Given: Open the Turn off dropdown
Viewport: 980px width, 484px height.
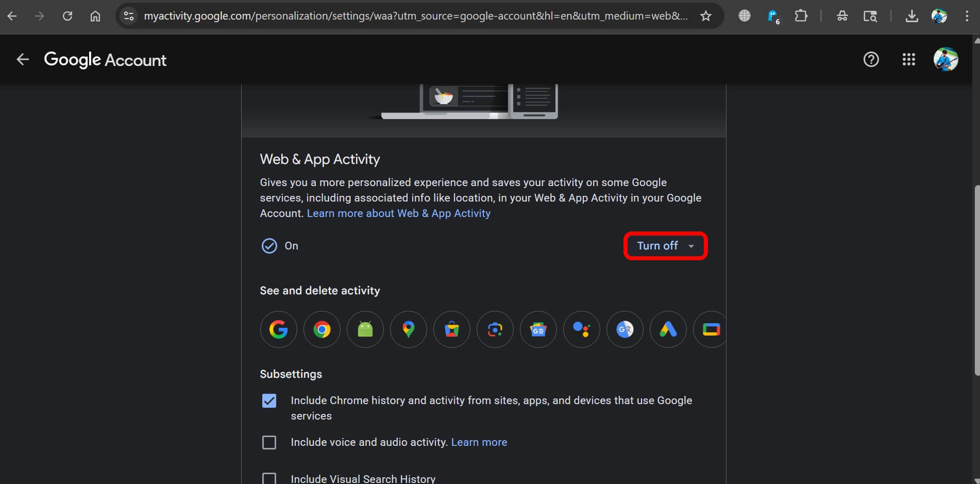Looking at the screenshot, I should [666, 246].
